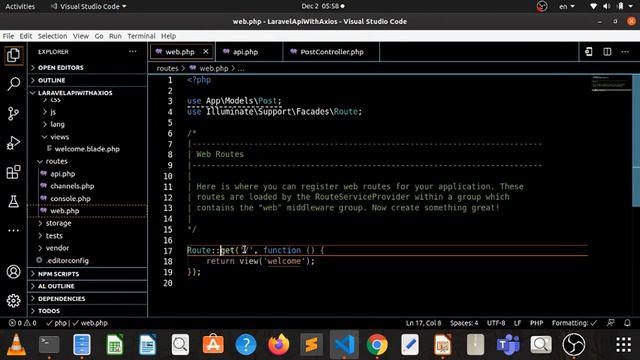The width and height of the screenshot is (640, 360).
Task: Expand the Dependencies section
Action: pos(87,299)
